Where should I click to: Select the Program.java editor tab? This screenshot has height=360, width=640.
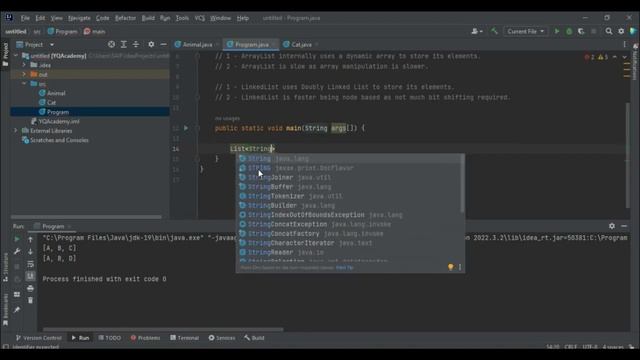(x=251, y=44)
